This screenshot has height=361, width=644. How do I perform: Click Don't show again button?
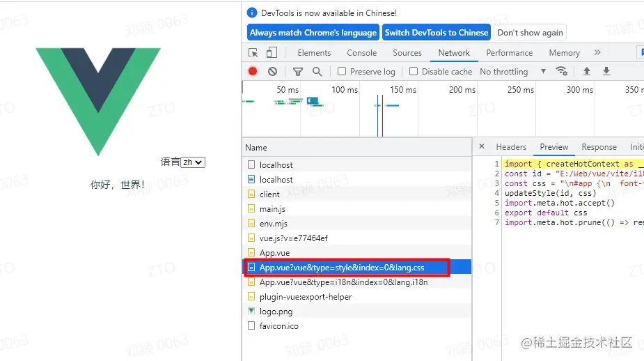531,33
